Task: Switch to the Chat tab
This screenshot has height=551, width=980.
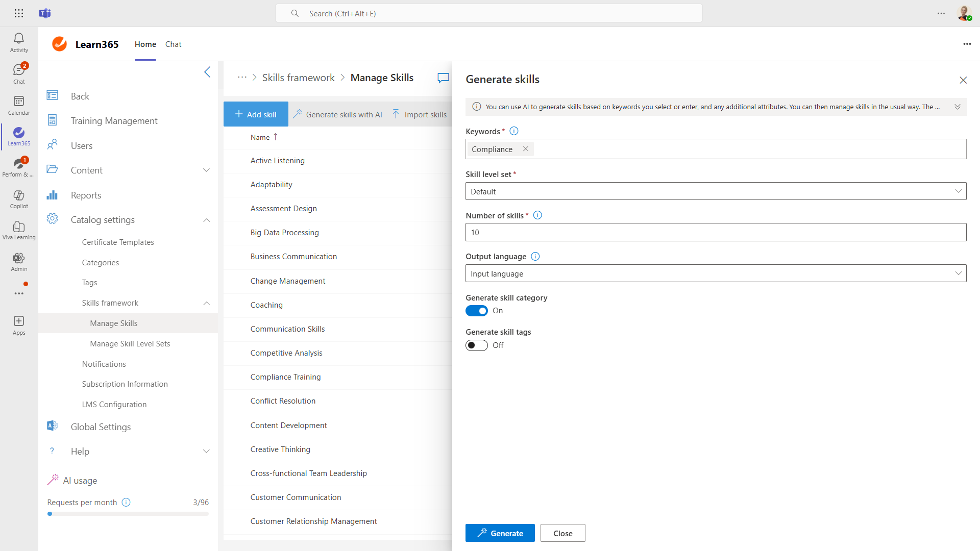Action: pyautogui.click(x=173, y=44)
